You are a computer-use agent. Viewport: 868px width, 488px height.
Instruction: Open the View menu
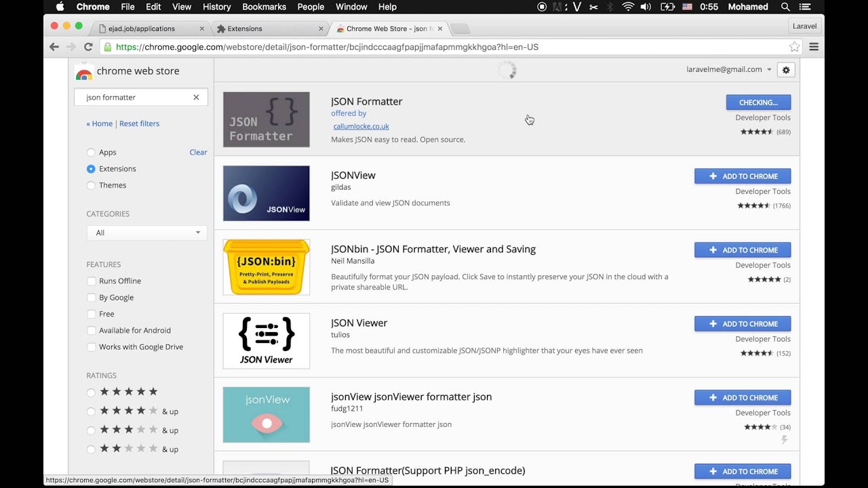[x=182, y=7]
